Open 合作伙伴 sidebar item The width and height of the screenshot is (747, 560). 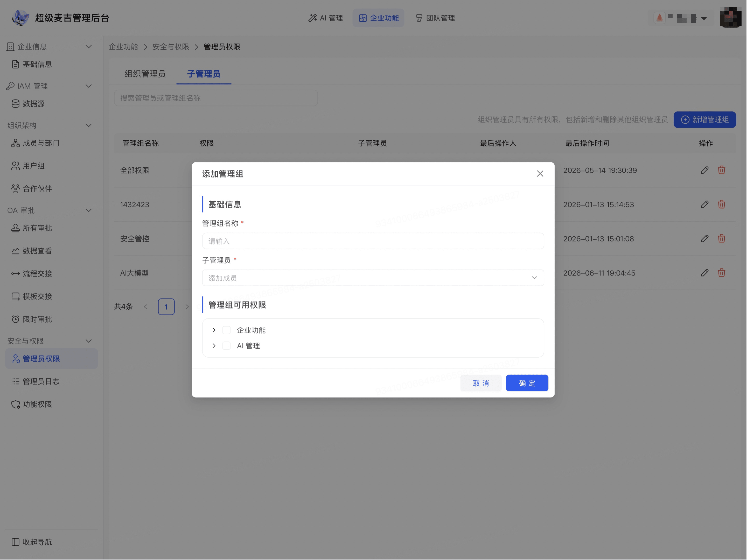pyautogui.click(x=51, y=189)
